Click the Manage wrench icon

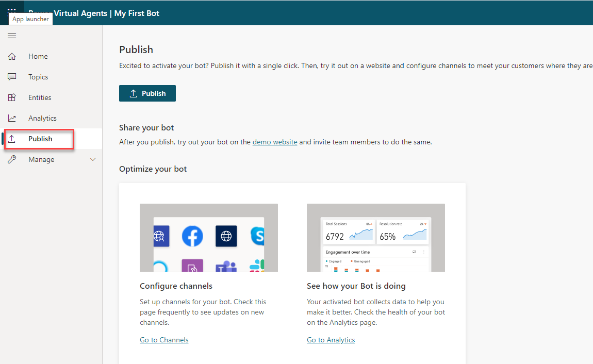[12, 159]
